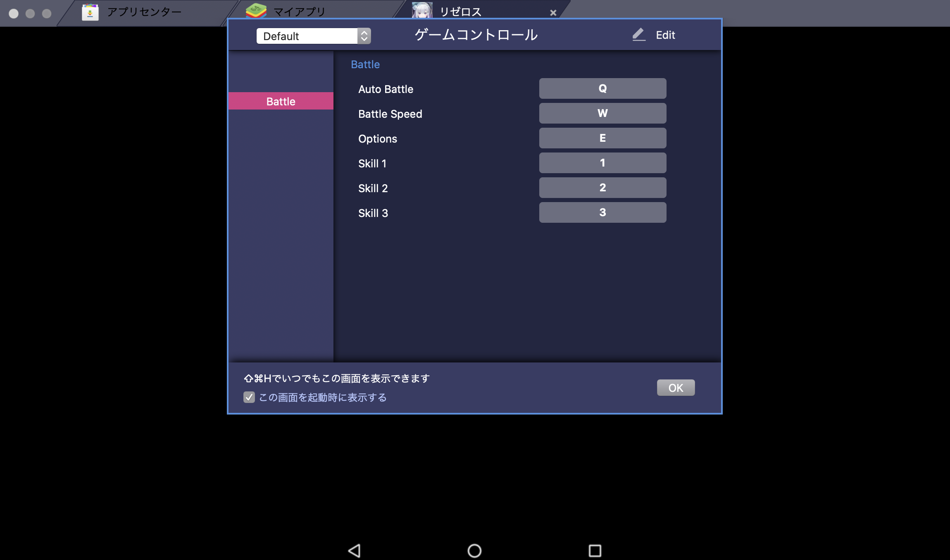Click the Skill 2 shortcut icon 2
This screenshot has width=950, height=560.
pos(602,187)
